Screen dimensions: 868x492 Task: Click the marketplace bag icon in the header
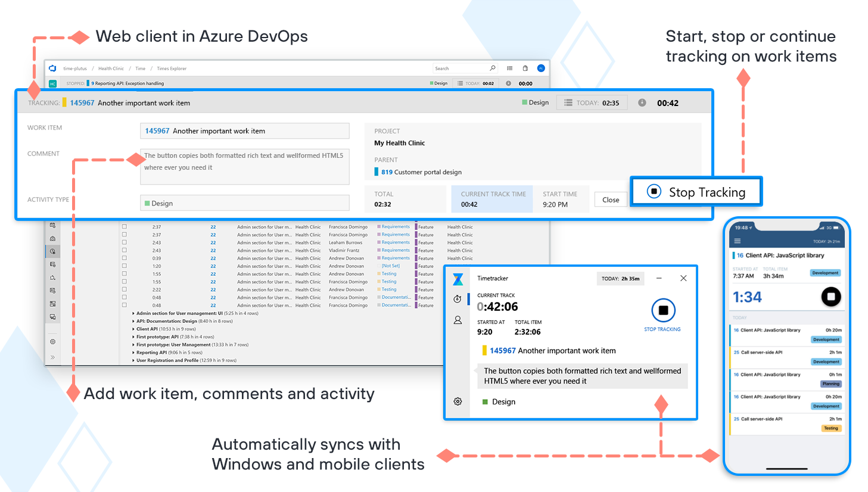click(525, 68)
